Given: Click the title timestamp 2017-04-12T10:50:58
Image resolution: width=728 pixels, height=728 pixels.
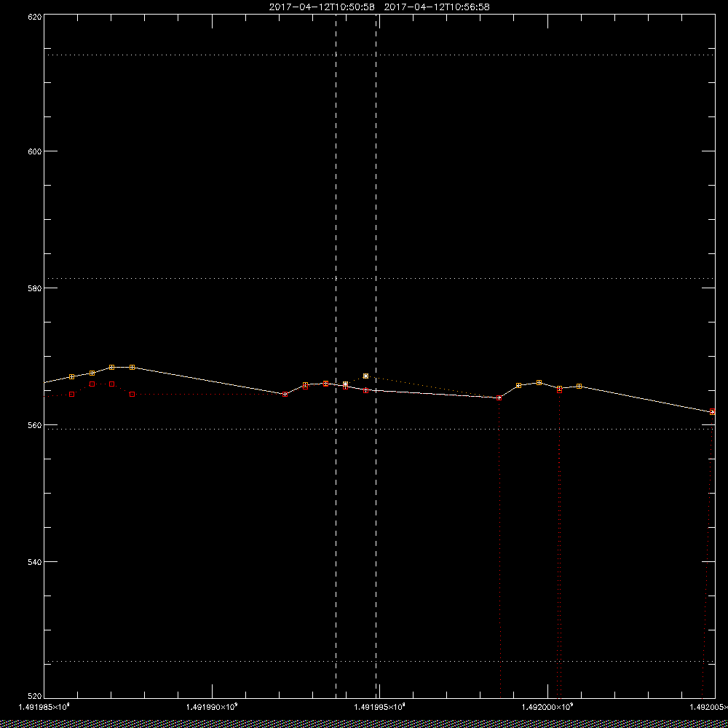Looking at the screenshot, I should point(322,7).
